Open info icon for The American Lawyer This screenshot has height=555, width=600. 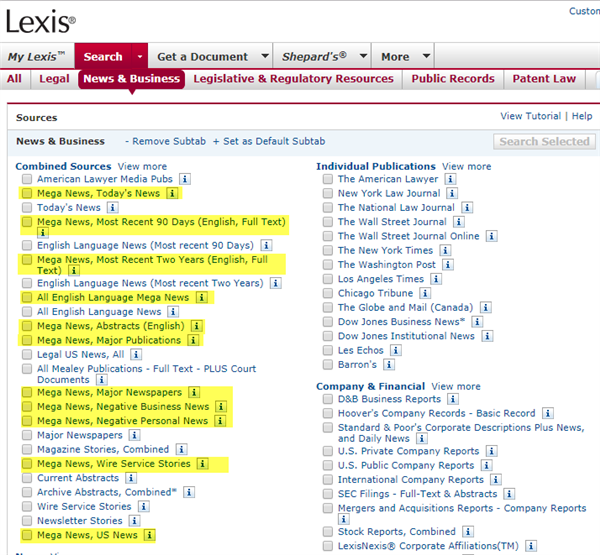coord(450,179)
